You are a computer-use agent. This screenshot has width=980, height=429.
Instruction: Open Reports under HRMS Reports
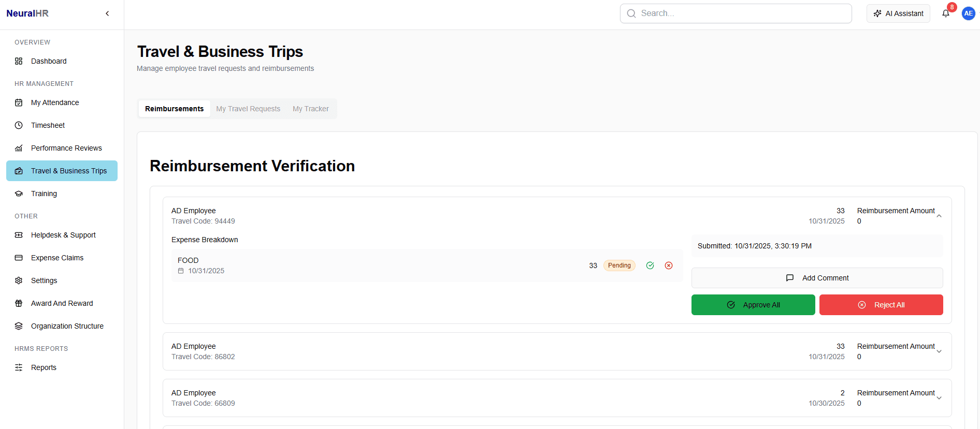(x=62, y=367)
